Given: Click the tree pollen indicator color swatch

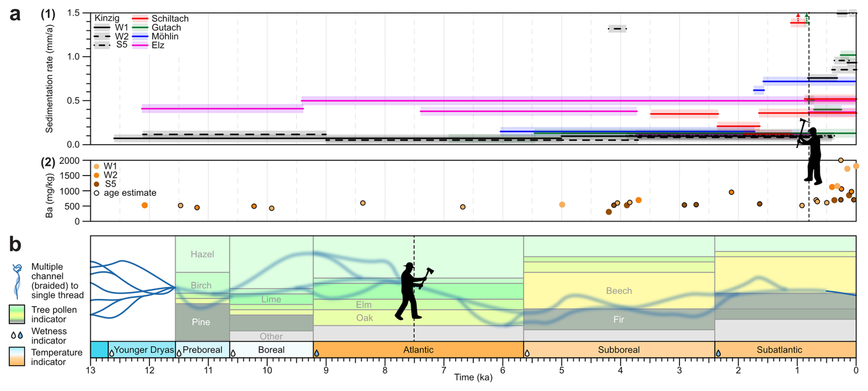Looking at the screenshot, I should (17, 314).
